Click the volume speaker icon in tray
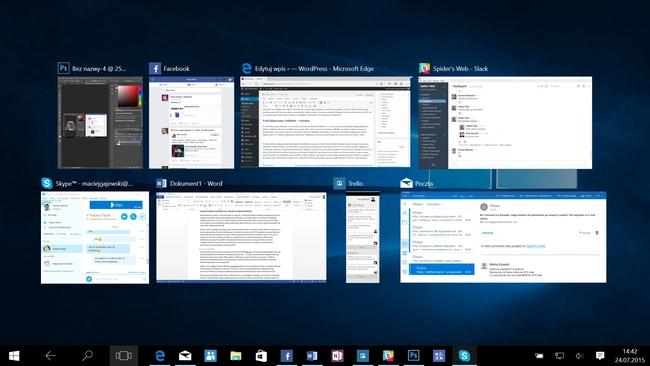The height and width of the screenshot is (366, 650). coord(580,356)
